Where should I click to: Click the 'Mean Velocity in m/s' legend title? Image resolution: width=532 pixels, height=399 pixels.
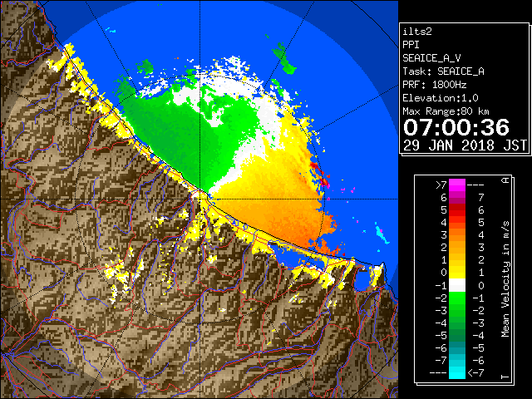pos(505,278)
